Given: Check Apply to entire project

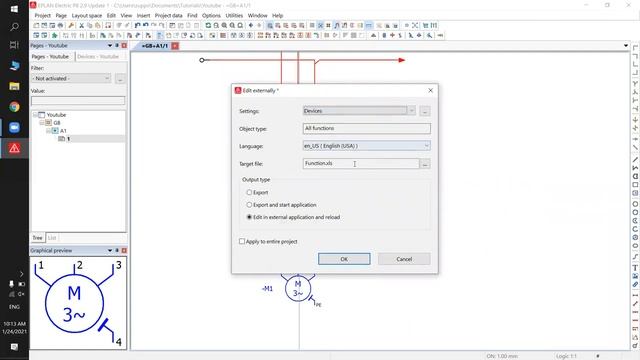Looking at the screenshot, I should click(x=242, y=241).
